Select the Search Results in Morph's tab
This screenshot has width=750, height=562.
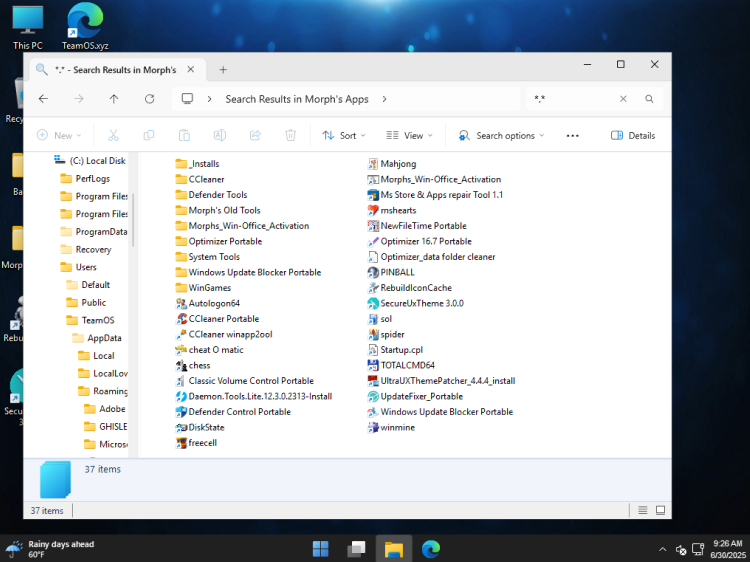pos(119,70)
